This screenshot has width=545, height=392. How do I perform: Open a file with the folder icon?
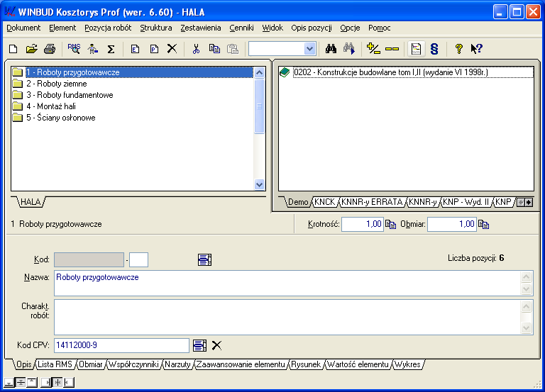coord(32,49)
